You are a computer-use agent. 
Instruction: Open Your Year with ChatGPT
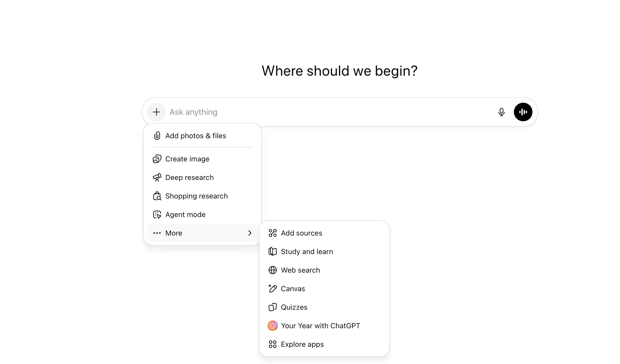[321, 326]
